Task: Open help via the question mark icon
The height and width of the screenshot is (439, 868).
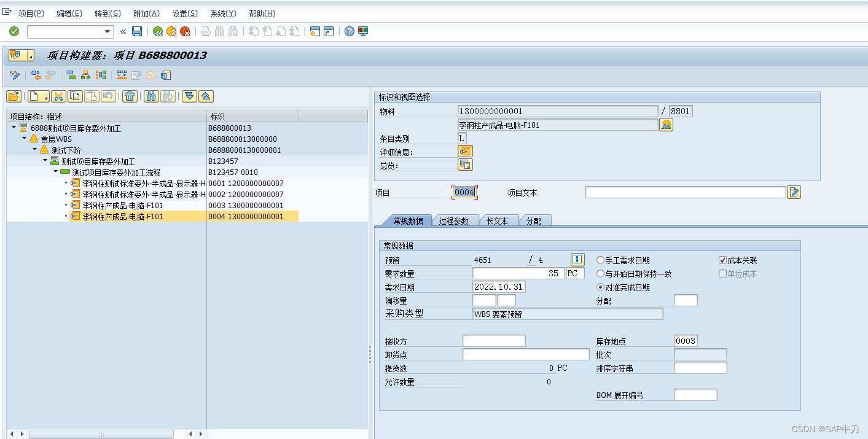Action: pos(350,31)
